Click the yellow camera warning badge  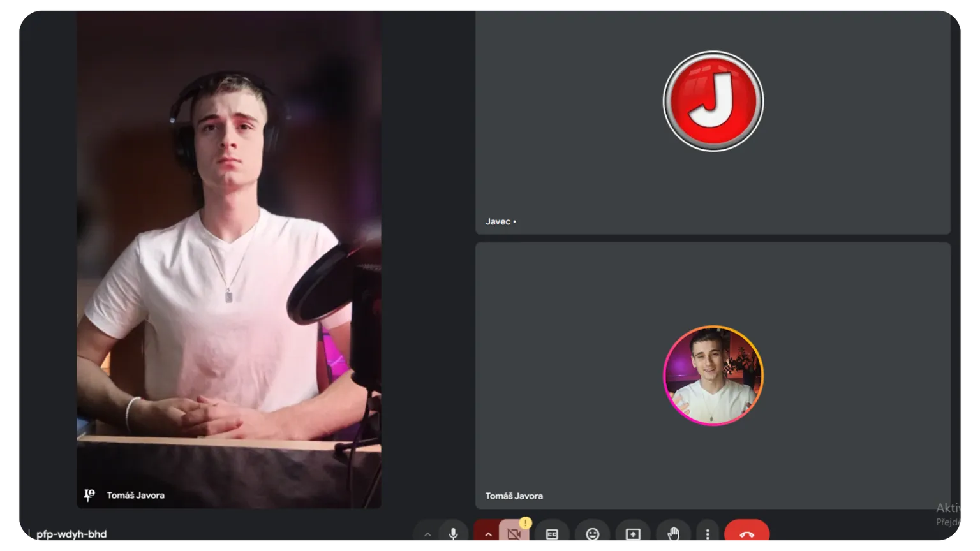(525, 523)
